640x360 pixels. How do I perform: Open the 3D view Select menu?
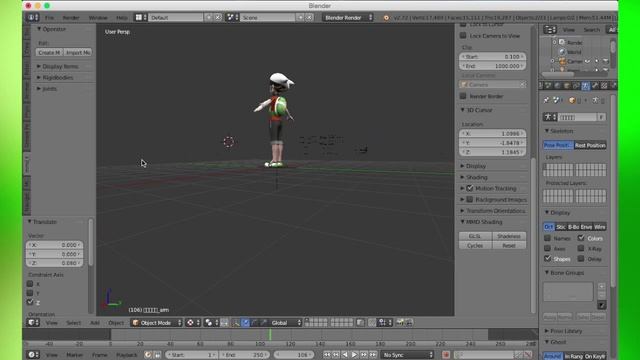(x=73, y=322)
